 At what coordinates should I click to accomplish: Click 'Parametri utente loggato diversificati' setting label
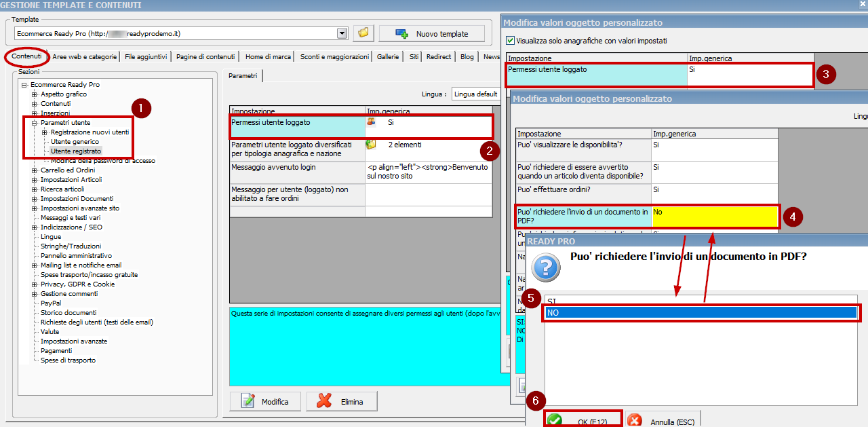pyautogui.click(x=292, y=149)
